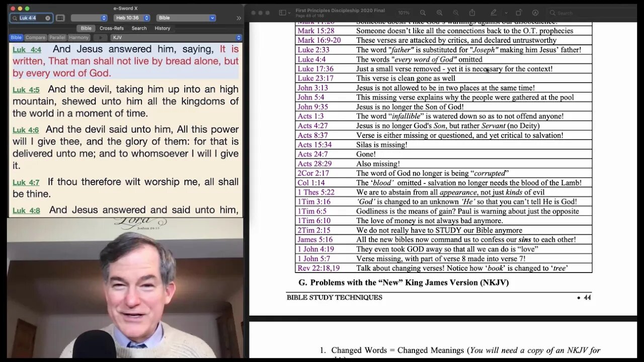Screen dimensions: 644x362
Task: Click the Preview Search field
Action: click(x=591, y=13)
